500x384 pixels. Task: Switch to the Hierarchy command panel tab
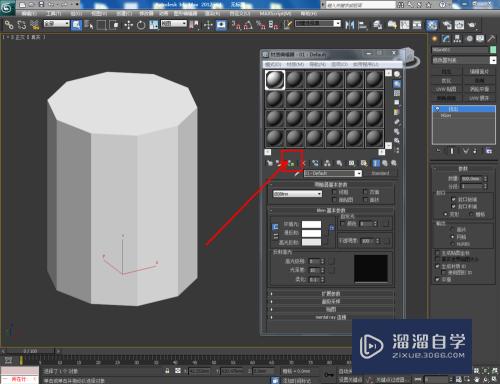click(457, 39)
